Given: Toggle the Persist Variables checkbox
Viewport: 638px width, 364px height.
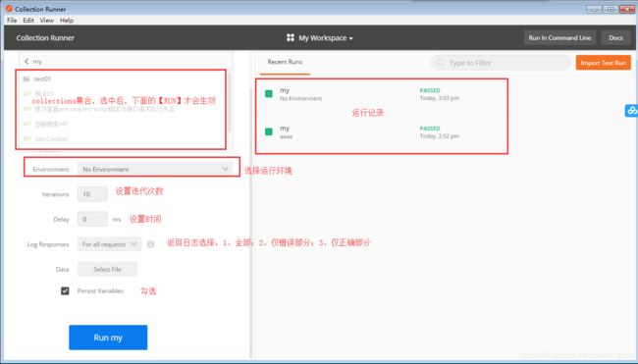Looking at the screenshot, I should coord(65,290).
